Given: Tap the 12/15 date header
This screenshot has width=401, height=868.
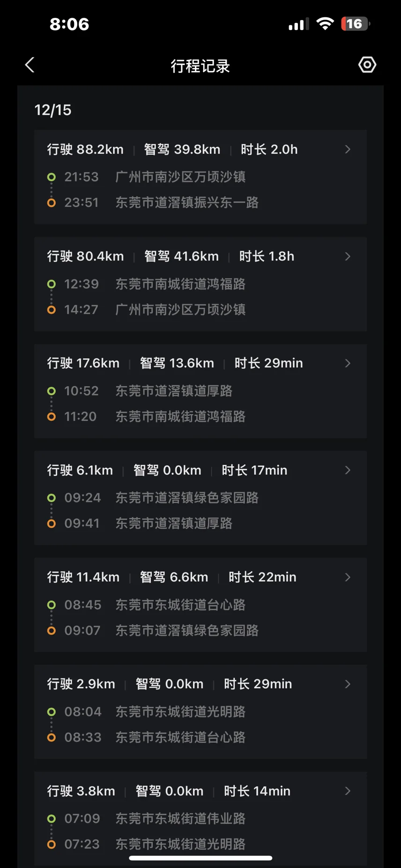Looking at the screenshot, I should pyautogui.click(x=53, y=110).
